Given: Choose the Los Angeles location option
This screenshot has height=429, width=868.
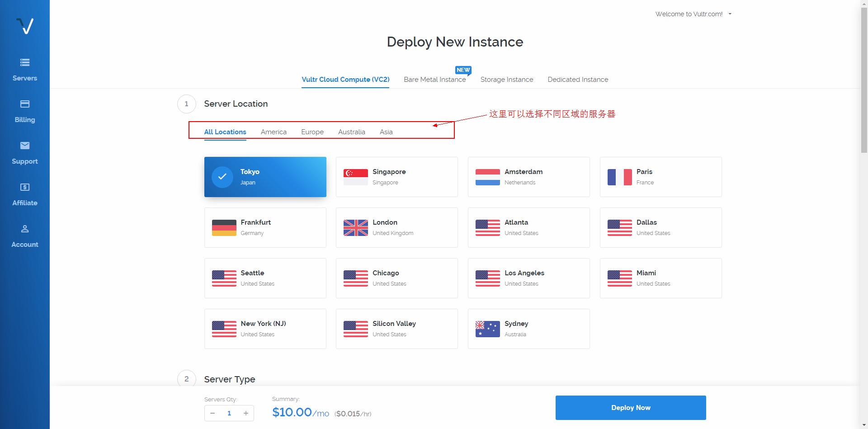Looking at the screenshot, I should [528, 278].
